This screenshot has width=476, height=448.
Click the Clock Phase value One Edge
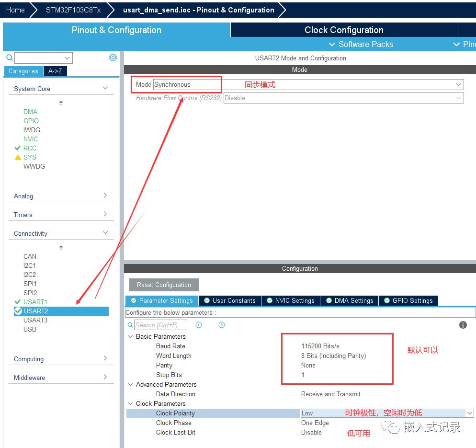[315, 423]
